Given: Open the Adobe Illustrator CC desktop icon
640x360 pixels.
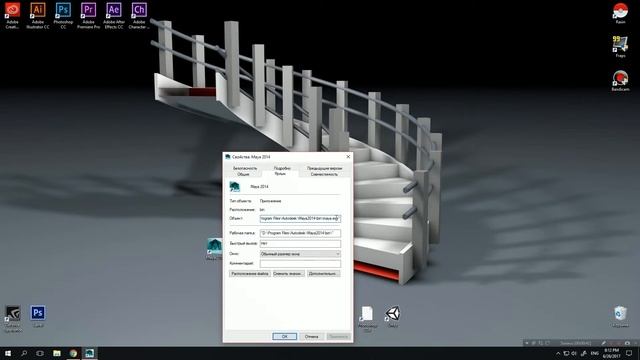Looking at the screenshot, I should click(38, 16).
